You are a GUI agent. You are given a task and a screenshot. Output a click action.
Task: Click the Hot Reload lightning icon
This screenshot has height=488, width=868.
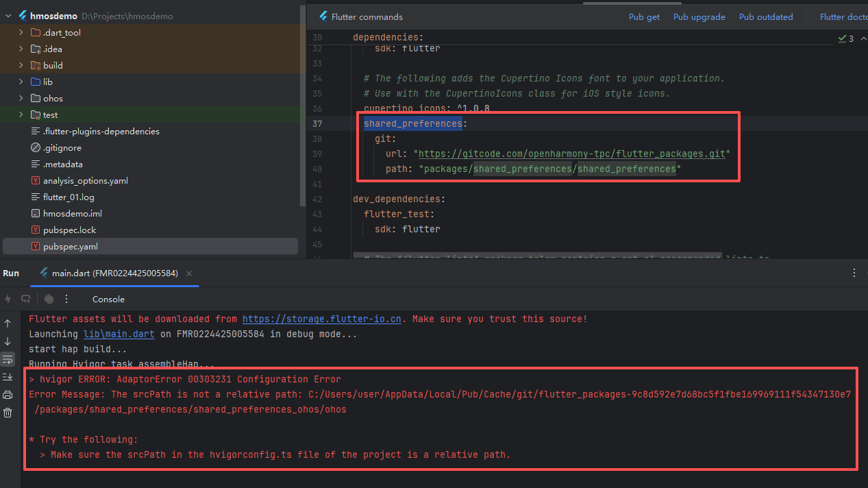point(8,299)
